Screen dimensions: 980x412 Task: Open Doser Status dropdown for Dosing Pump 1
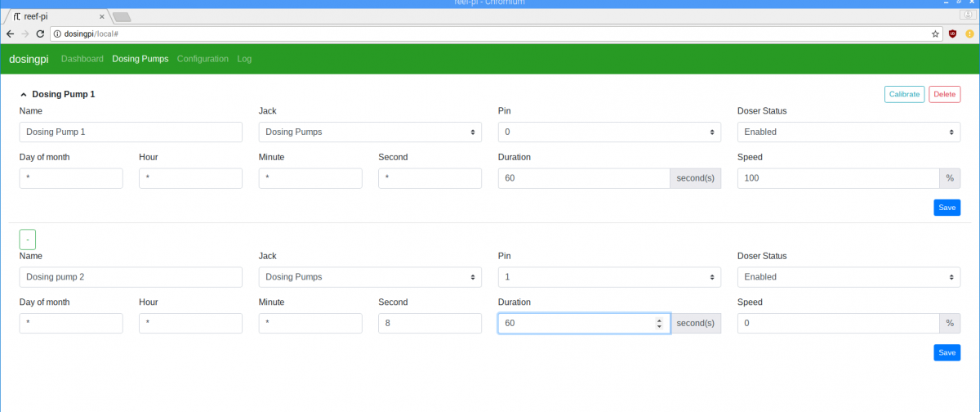(x=849, y=132)
